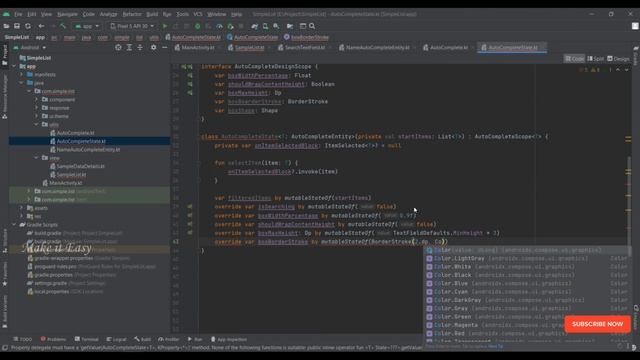The height and width of the screenshot is (360, 640).
Task: Click AutoCompleteState.kt breadcrumb in navigation bar
Action: click(193, 37)
